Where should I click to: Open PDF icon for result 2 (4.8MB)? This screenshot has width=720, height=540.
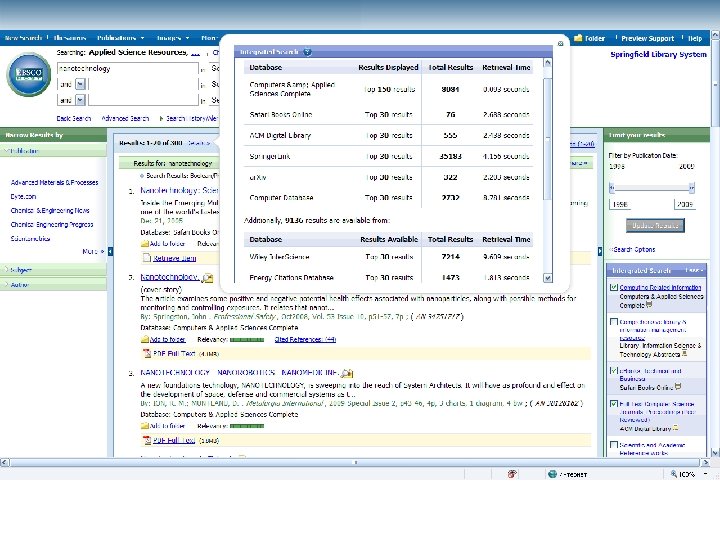pyautogui.click(x=147, y=353)
